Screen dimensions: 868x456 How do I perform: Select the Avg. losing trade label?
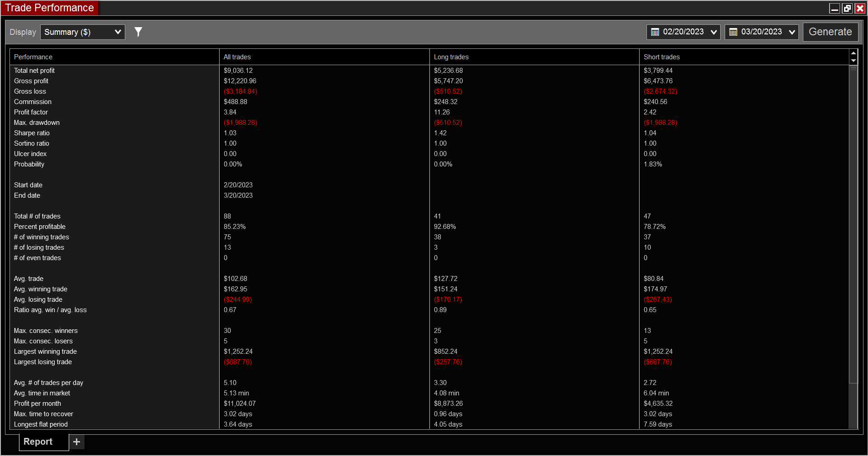tap(38, 299)
